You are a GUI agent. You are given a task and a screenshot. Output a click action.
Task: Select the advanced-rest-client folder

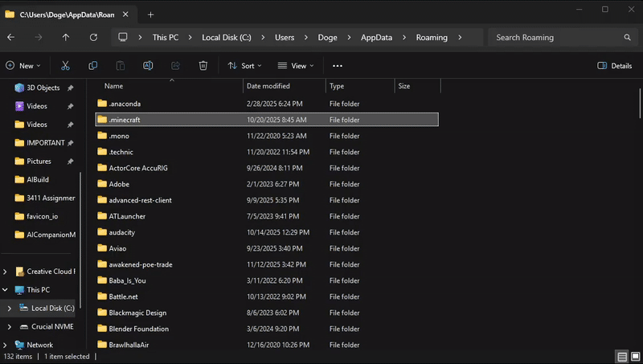click(267, 200)
